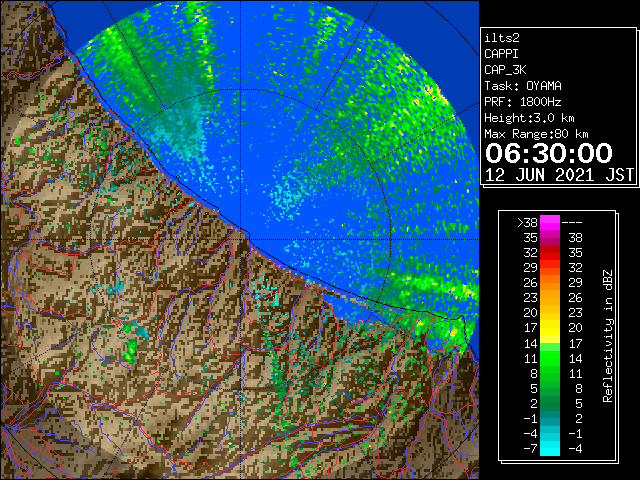Pick the cyan -7 to -4 dBZ band
640x480 pixels.
click(550, 448)
